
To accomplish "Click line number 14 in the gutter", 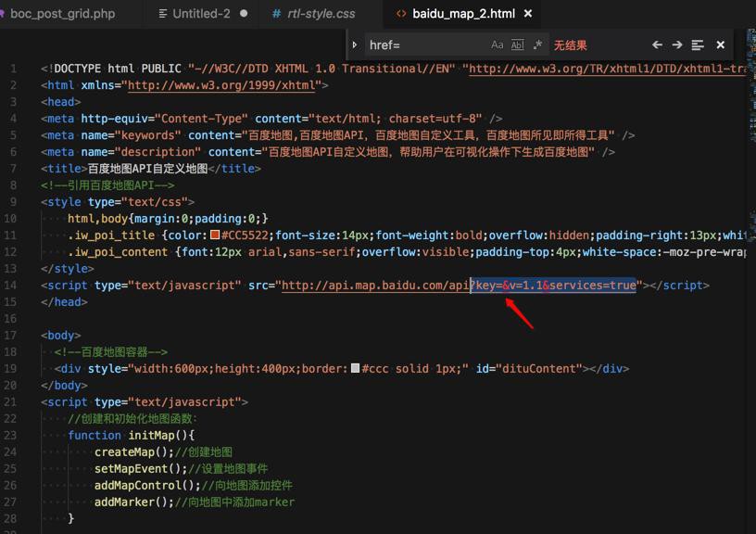I will [x=10, y=286].
